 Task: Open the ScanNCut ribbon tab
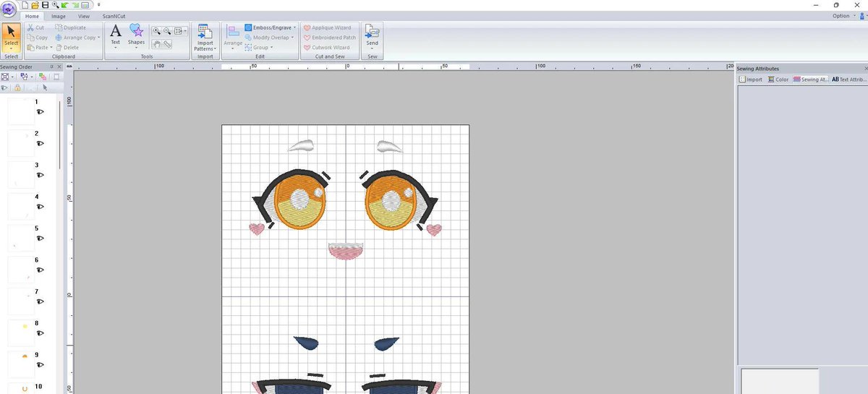tap(114, 15)
